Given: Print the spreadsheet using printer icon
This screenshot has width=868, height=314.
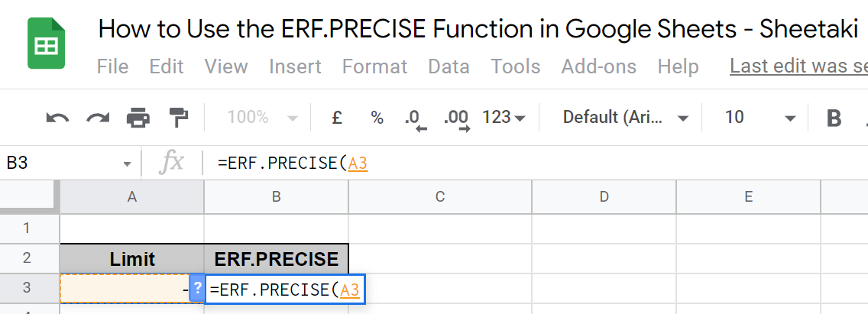Looking at the screenshot, I should pos(138,118).
